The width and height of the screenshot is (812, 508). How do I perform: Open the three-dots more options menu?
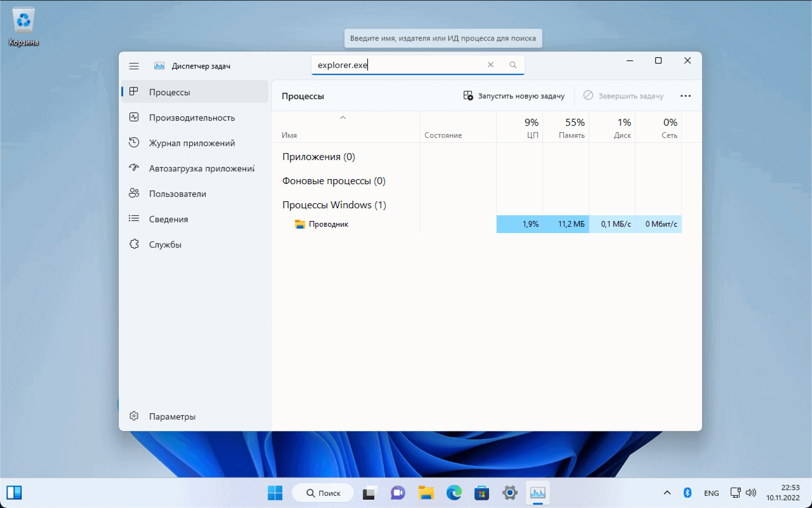685,96
